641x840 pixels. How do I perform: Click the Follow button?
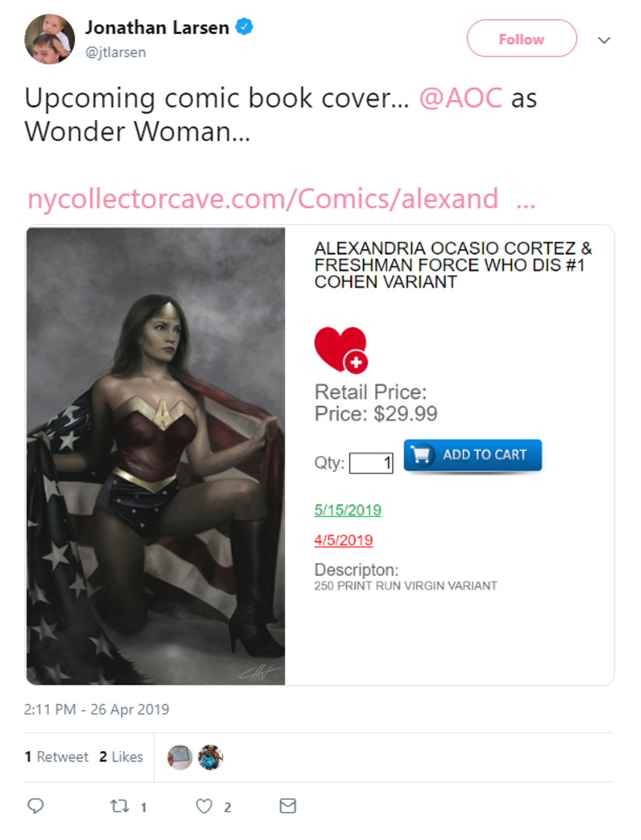(x=521, y=39)
